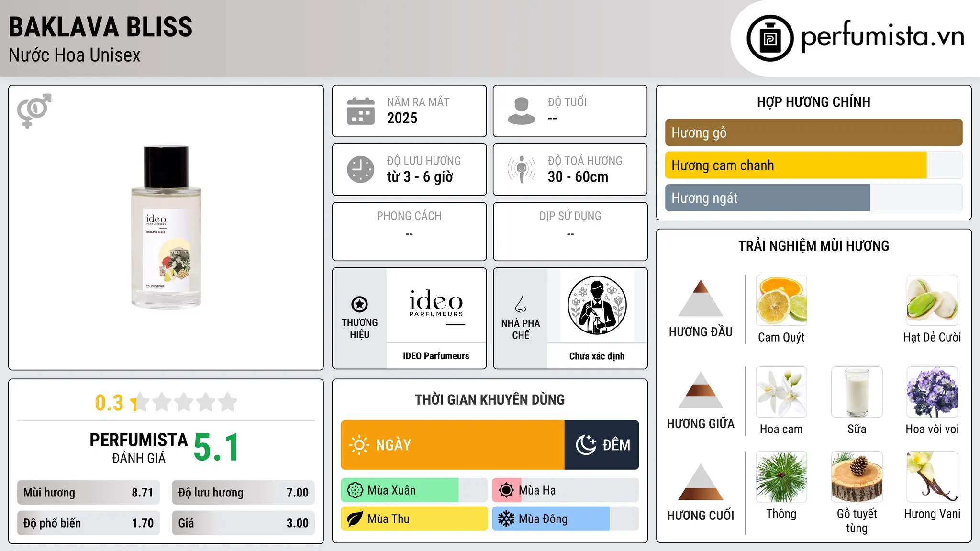Click the 'từ 3 - 6 giờ' longevity value
This screenshot has height=551, width=980.
pos(420,177)
